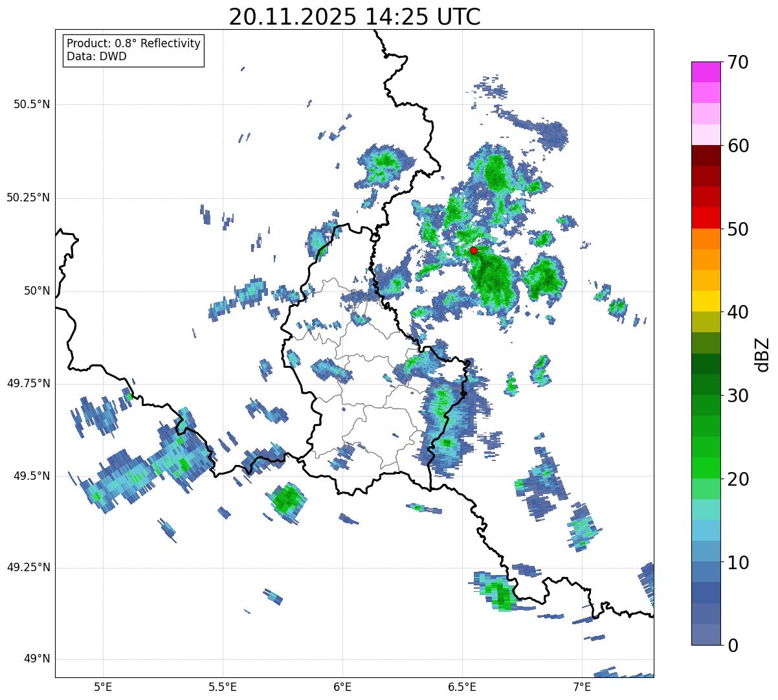Click the magenta swatch at top of colorbar

[706, 72]
